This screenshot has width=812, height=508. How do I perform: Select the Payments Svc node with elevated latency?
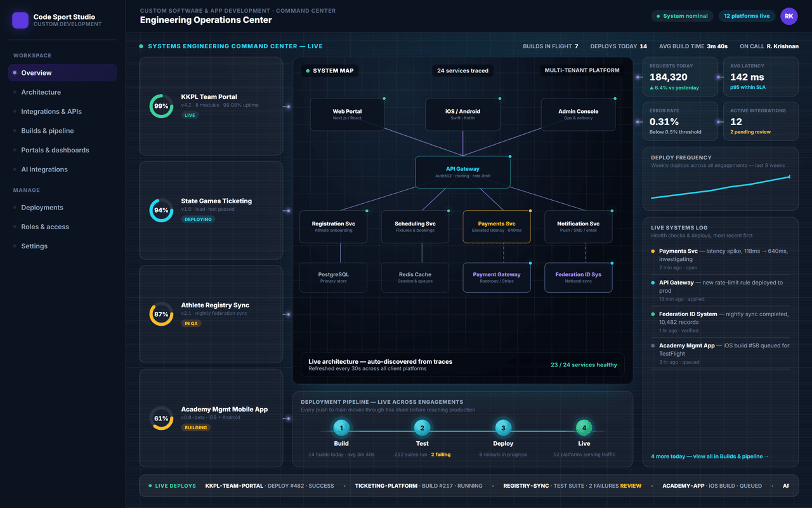[497, 227]
